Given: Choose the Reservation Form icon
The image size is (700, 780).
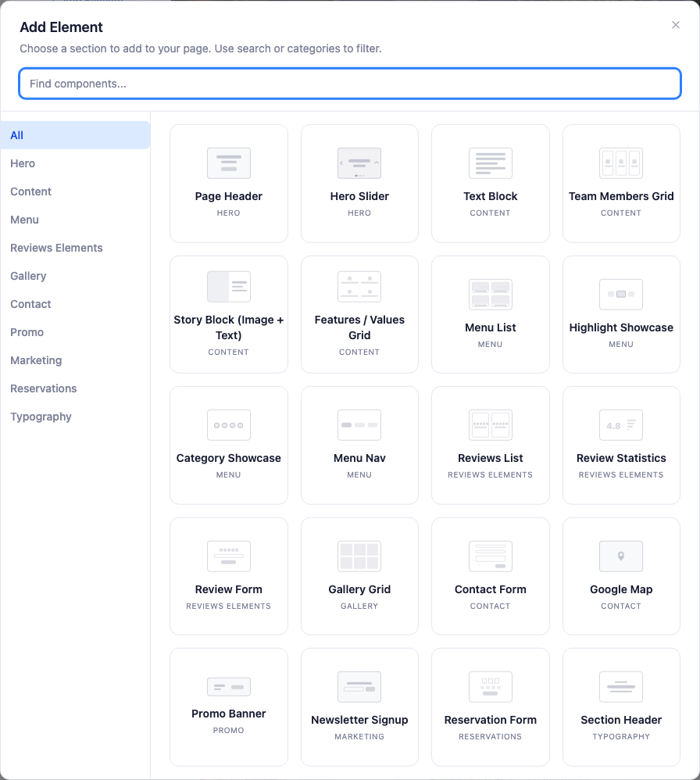Looking at the screenshot, I should pos(490,687).
